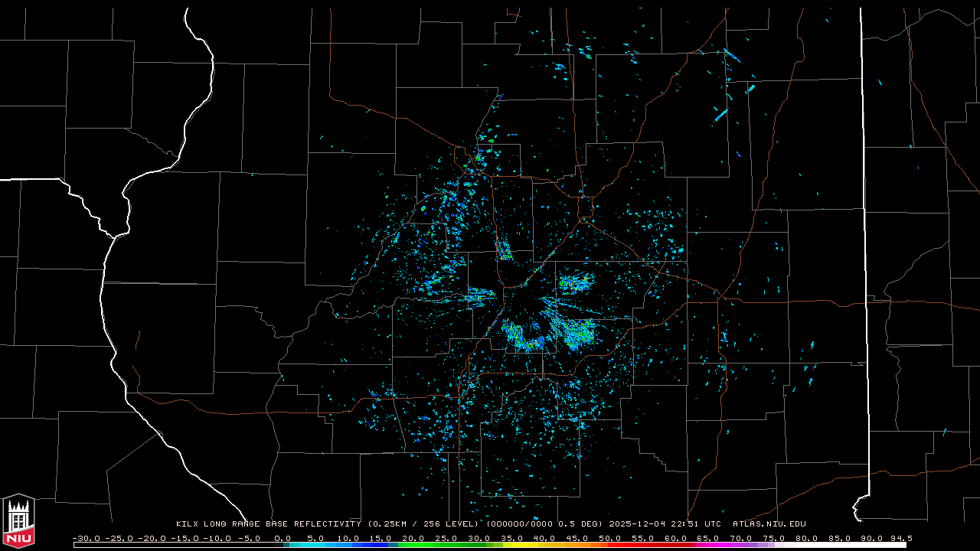Screen dimensions: 980x551
Task: Click the 94.5 label on the color scale
Action: point(900,538)
